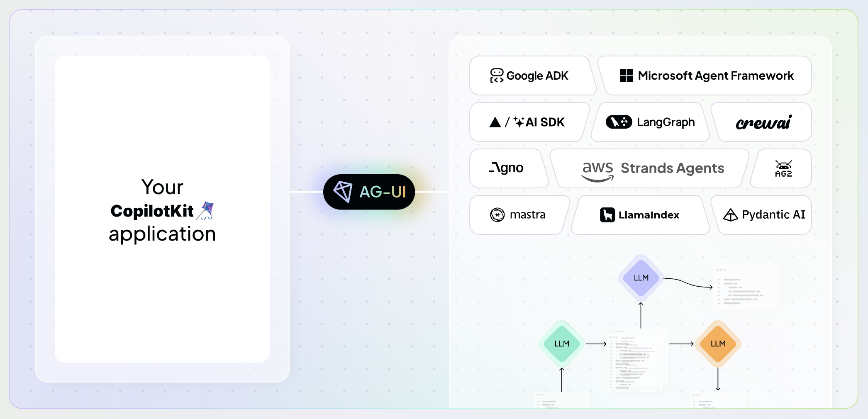Click the word "application"
This screenshot has width=868, height=419.
click(x=162, y=234)
